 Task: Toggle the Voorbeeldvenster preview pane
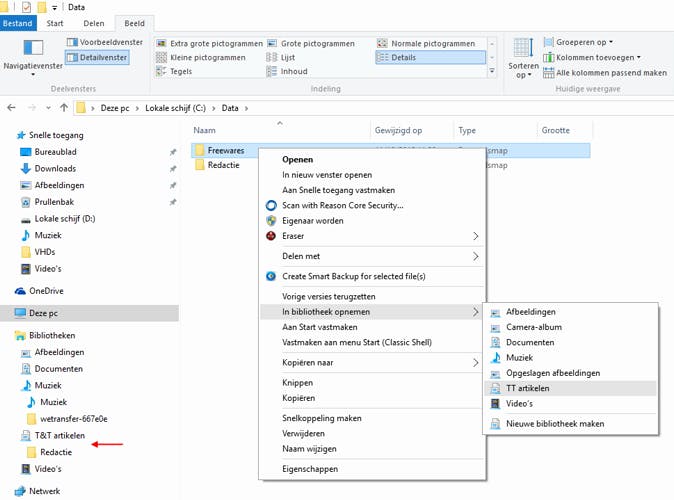pos(104,43)
